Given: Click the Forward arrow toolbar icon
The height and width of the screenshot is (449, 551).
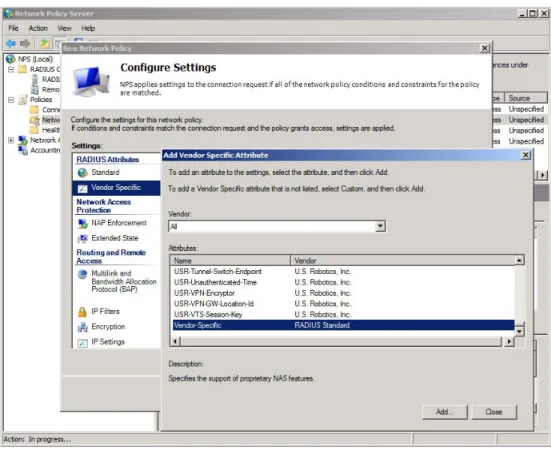Looking at the screenshot, I should [x=25, y=43].
